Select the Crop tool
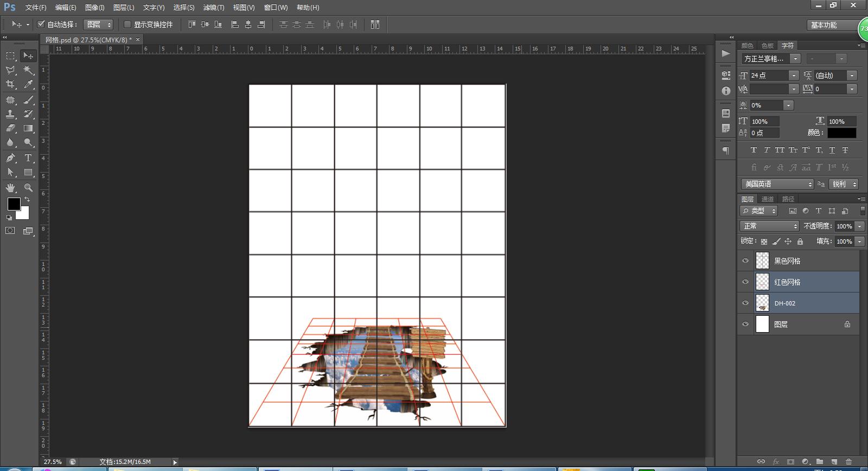868x471 pixels. (x=10, y=84)
